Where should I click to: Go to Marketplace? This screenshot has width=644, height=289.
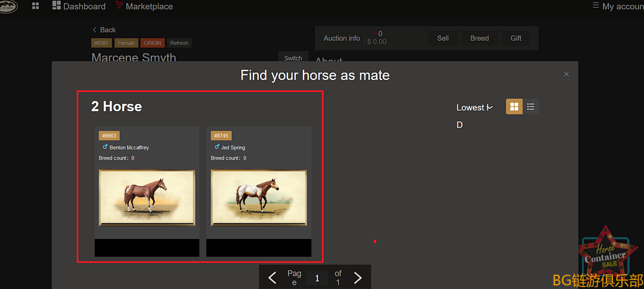(144, 6)
